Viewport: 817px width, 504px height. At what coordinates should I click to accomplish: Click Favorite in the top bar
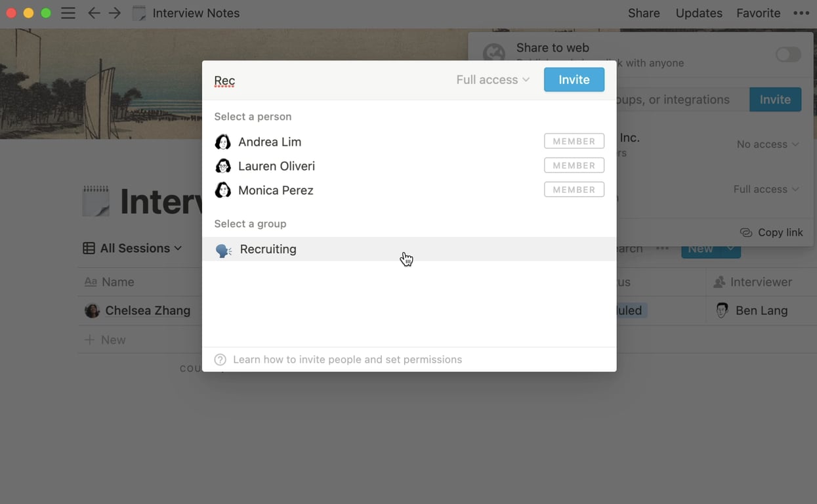(x=758, y=13)
